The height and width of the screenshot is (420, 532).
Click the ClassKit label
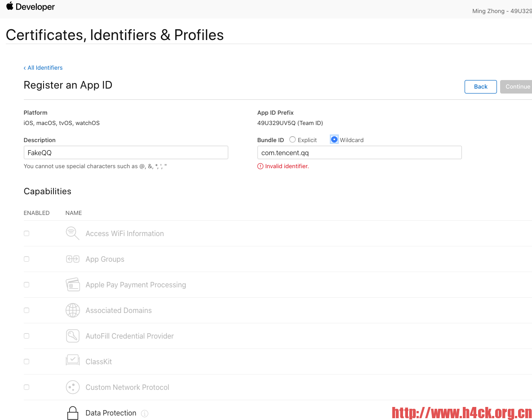pos(99,362)
